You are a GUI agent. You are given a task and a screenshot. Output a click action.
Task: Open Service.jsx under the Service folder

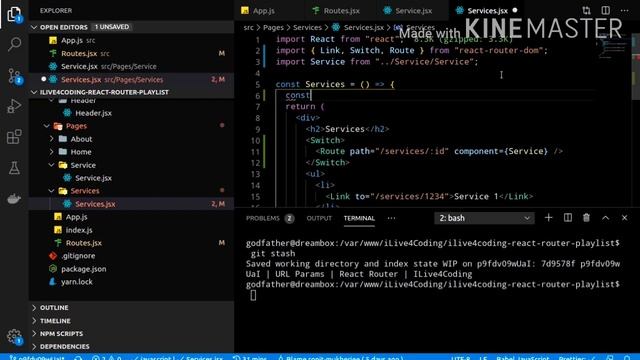(x=131, y=178)
